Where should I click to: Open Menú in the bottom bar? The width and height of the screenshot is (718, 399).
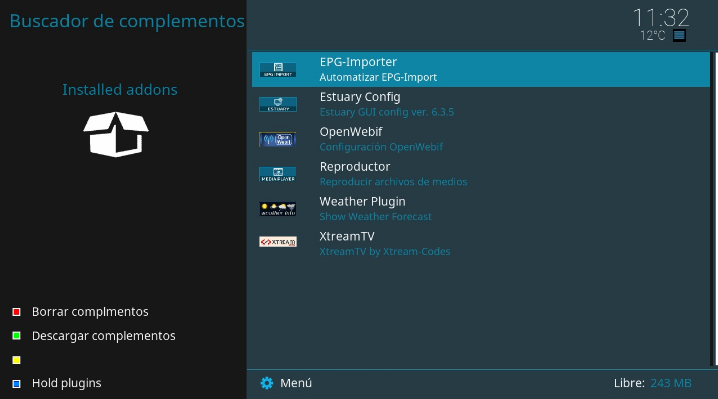coord(296,383)
